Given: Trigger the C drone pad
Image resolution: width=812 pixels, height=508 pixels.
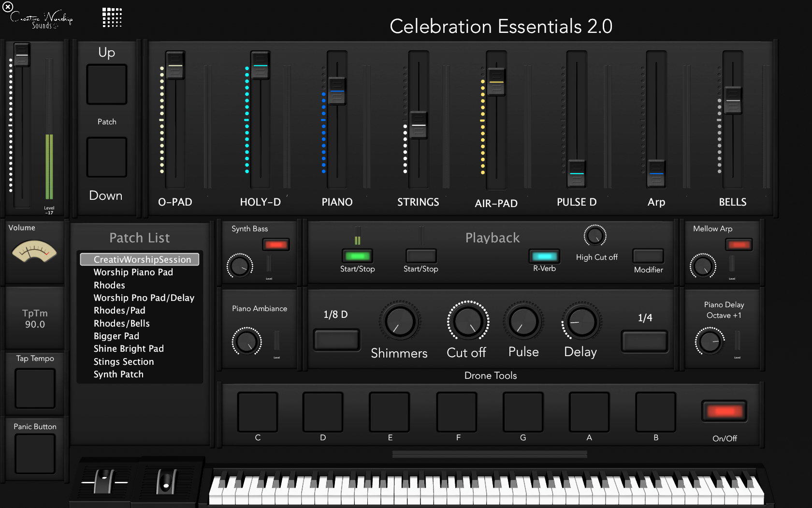Looking at the screenshot, I should pyautogui.click(x=258, y=412).
